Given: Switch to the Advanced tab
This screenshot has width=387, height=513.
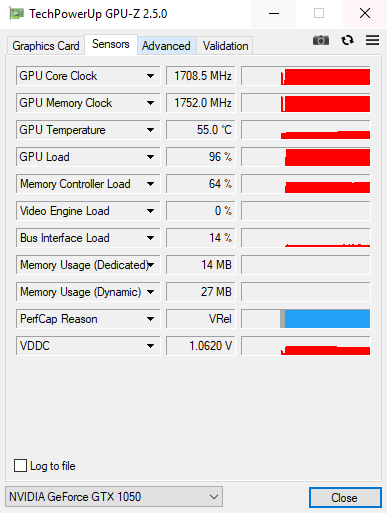Looking at the screenshot, I should pyautogui.click(x=166, y=46).
